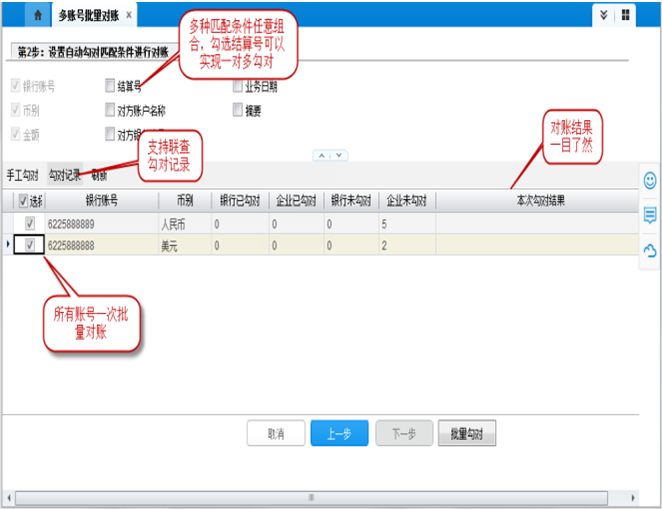Go back with the 上一步 button

click(339, 434)
